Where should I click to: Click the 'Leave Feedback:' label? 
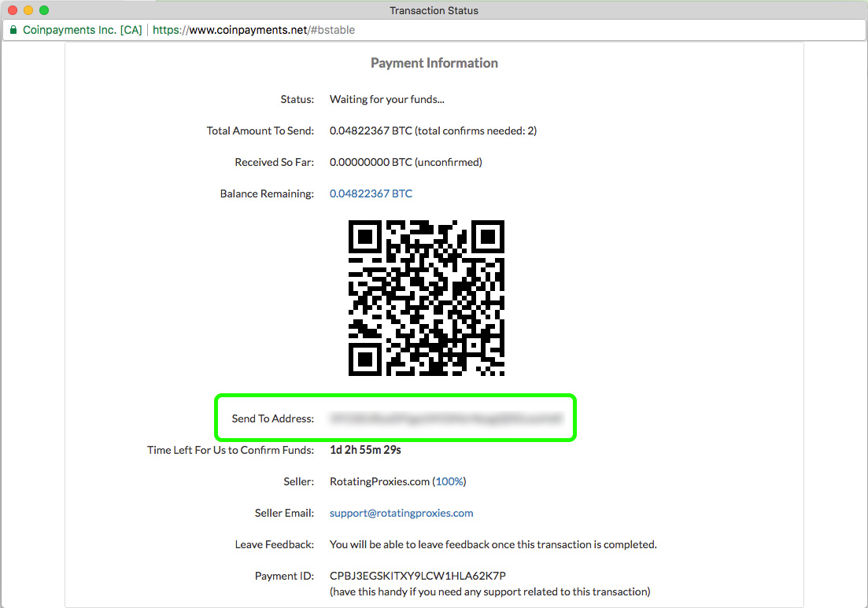275,544
